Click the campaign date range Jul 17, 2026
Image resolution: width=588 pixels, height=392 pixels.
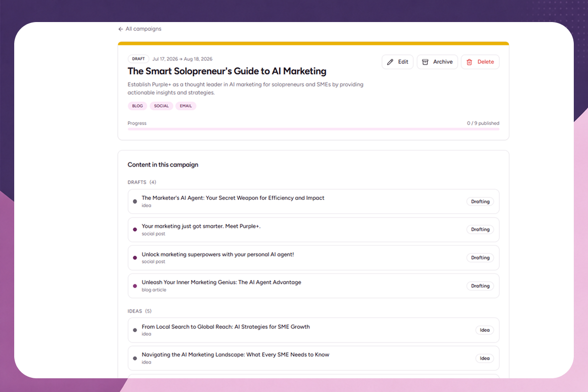coord(182,59)
